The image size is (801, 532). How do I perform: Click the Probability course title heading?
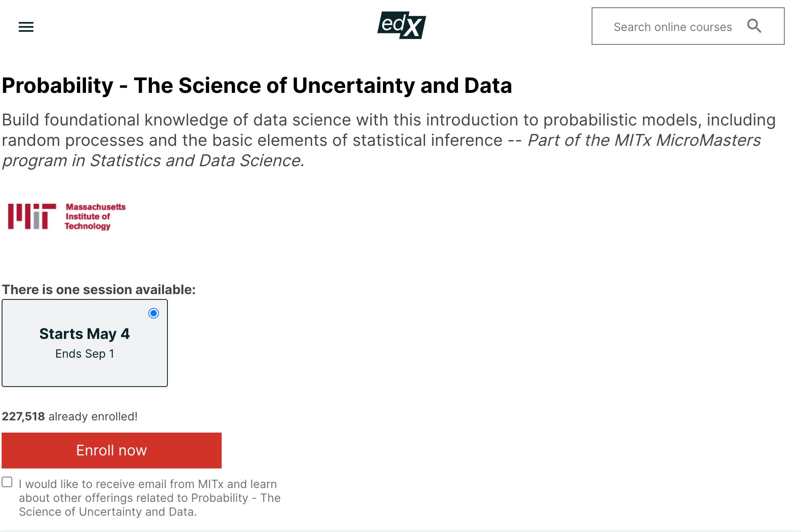point(257,86)
